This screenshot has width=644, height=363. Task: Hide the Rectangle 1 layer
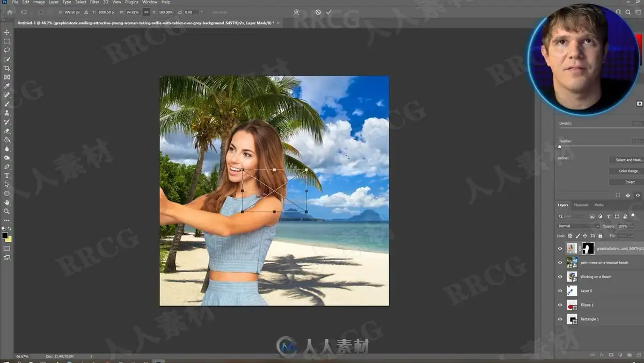tap(560, 319)
